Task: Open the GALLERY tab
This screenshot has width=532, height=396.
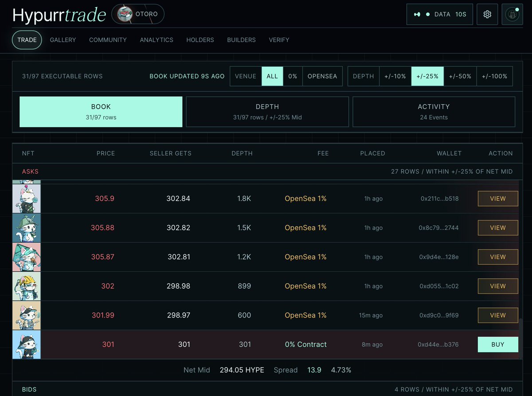Action: click(x=63, y=40)
